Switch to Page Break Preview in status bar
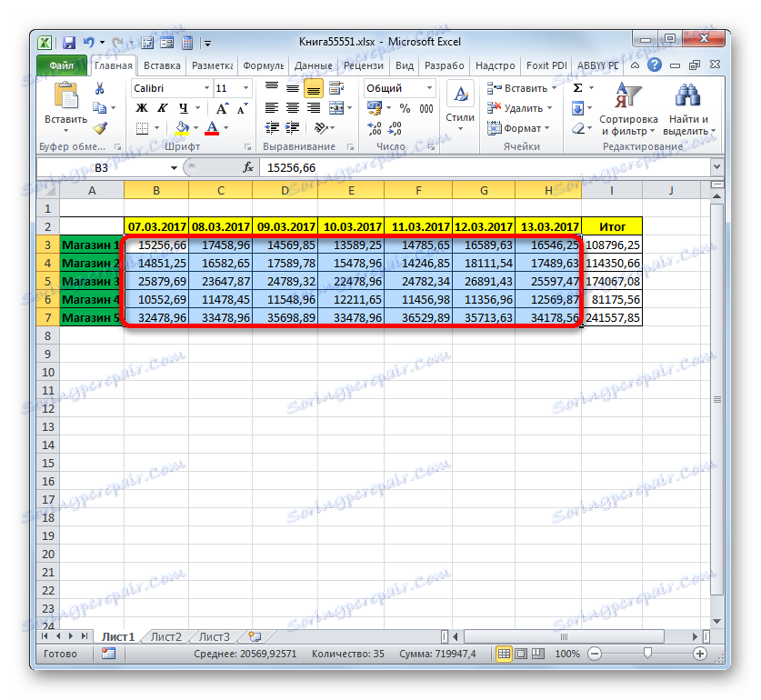Screen dimensions: 761x700 538,654
